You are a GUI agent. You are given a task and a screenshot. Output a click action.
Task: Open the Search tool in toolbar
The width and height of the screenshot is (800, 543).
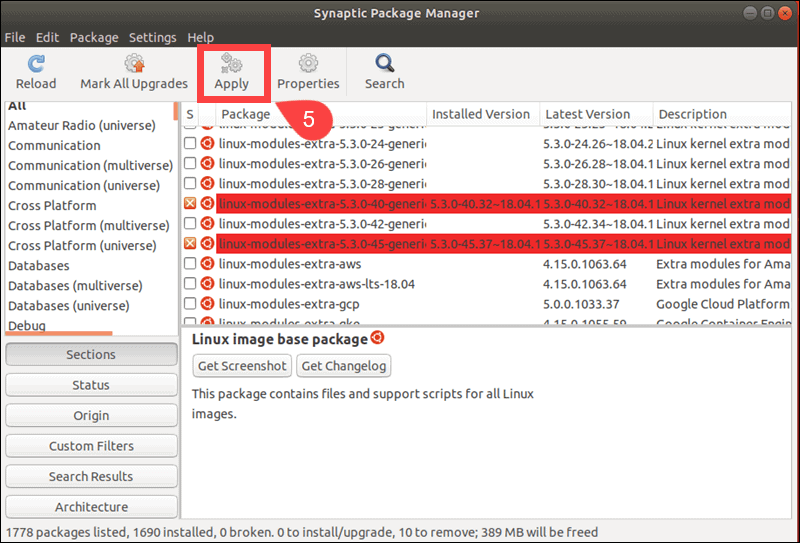pyautogui.click(x=385, y=72)
